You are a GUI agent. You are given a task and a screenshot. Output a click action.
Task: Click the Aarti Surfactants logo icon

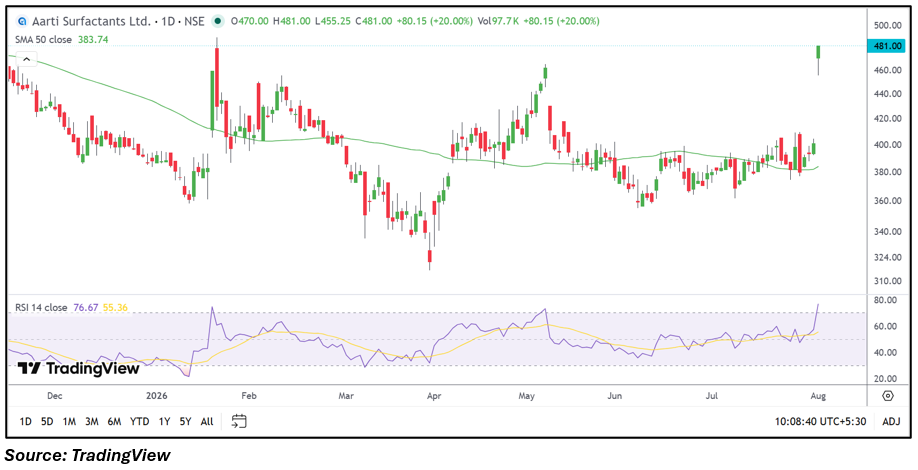pyautogui.click(x=22, y=22)
